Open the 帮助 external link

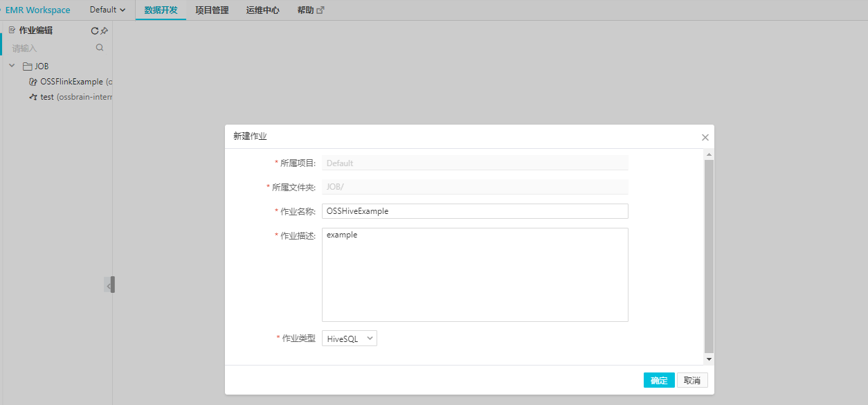coord(310,10)
